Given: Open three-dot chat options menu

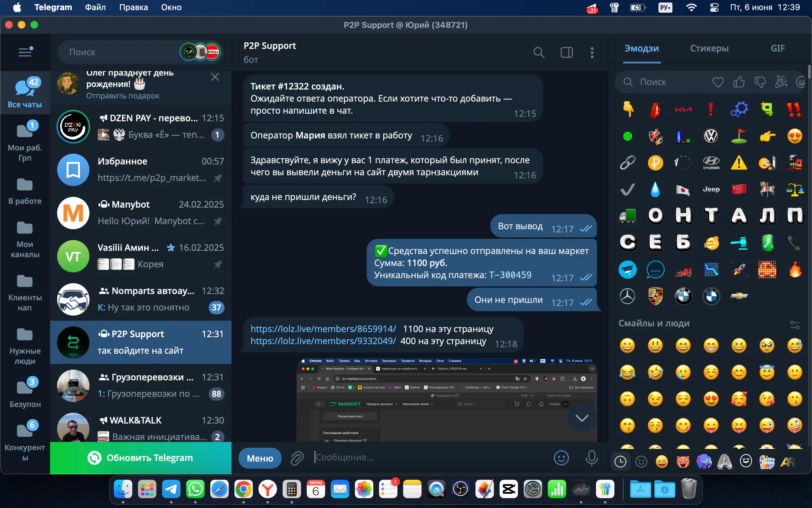Looking at the screenshot, I should (592, 52).
